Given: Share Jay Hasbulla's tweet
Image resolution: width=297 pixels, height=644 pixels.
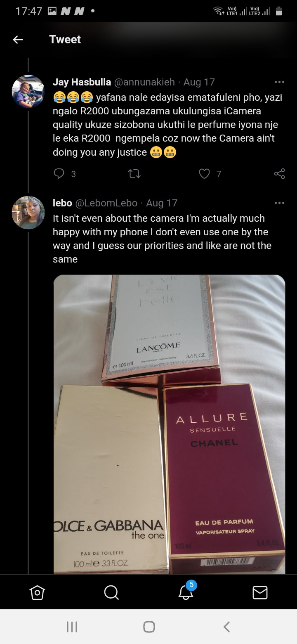Looking at the screenshot, I should pos(279,174).
